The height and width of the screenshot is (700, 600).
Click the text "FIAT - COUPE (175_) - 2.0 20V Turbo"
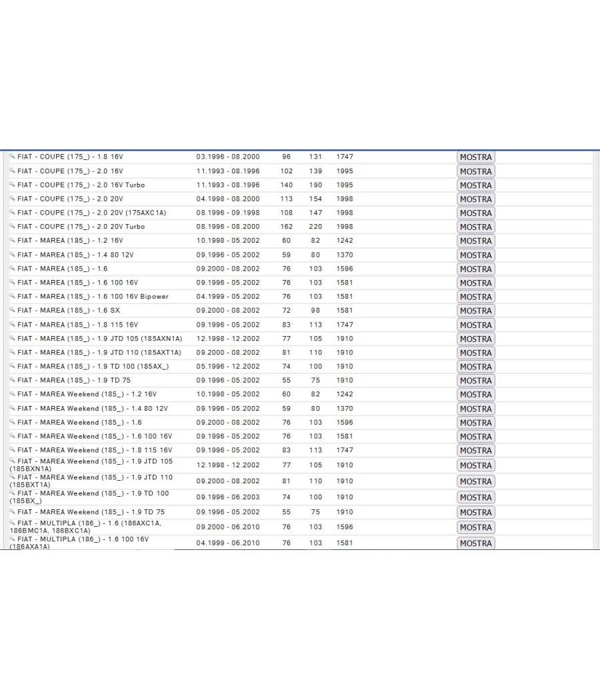(x=81, y=227)
